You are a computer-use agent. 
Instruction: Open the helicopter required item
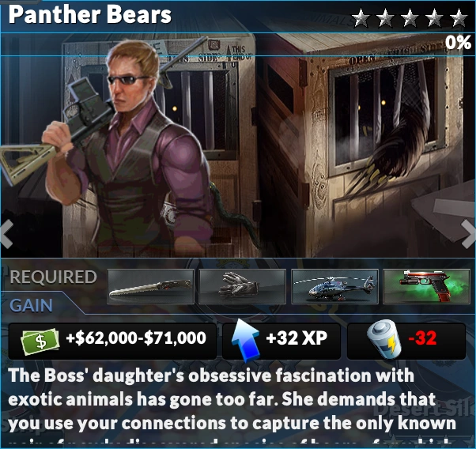tap(334, 286)
